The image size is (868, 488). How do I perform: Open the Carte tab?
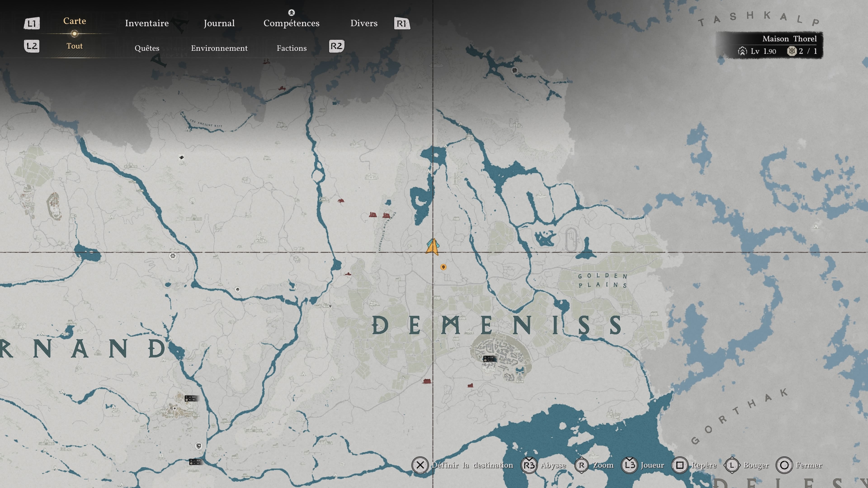click(74, 21)
